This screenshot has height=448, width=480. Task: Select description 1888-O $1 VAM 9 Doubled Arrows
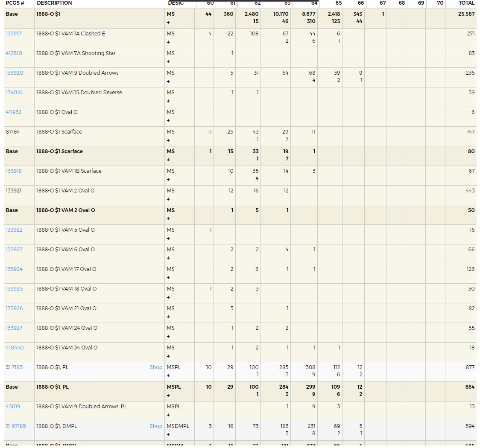coord(77,73)
